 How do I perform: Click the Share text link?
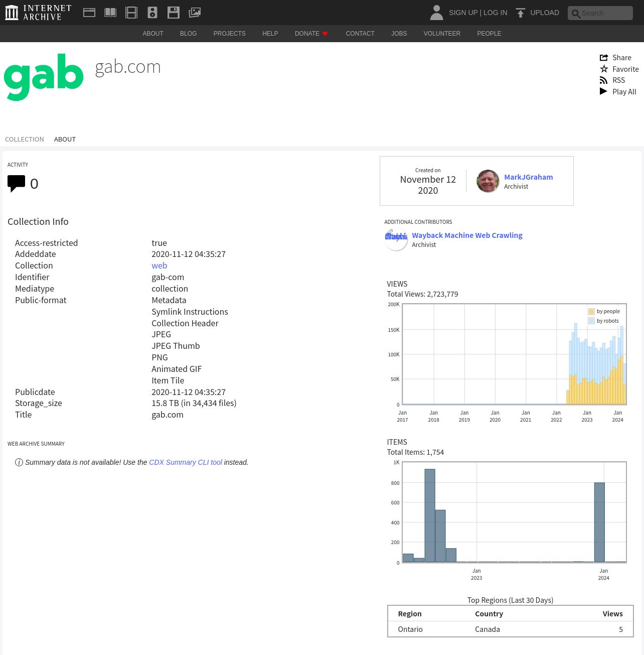pos(622,58)
